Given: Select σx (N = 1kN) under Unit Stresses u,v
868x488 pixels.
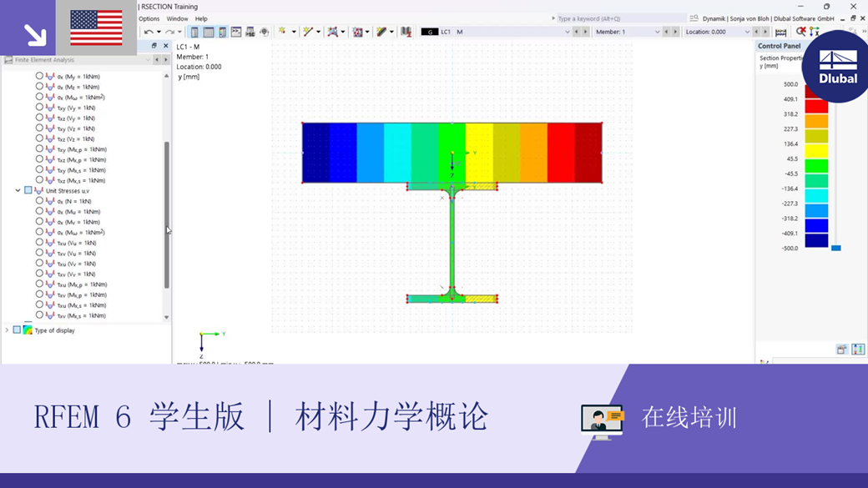Looking at the screenshot, I should tap(39, 201).
